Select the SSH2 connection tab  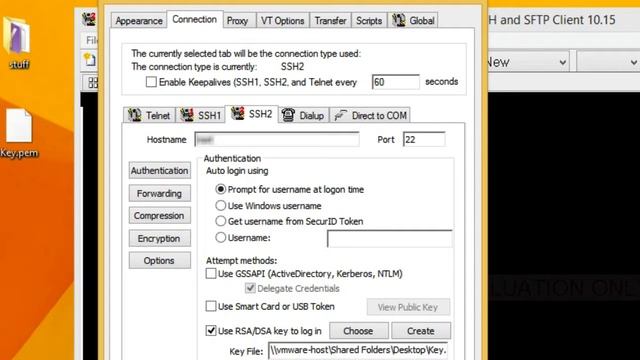pos(252,114)
